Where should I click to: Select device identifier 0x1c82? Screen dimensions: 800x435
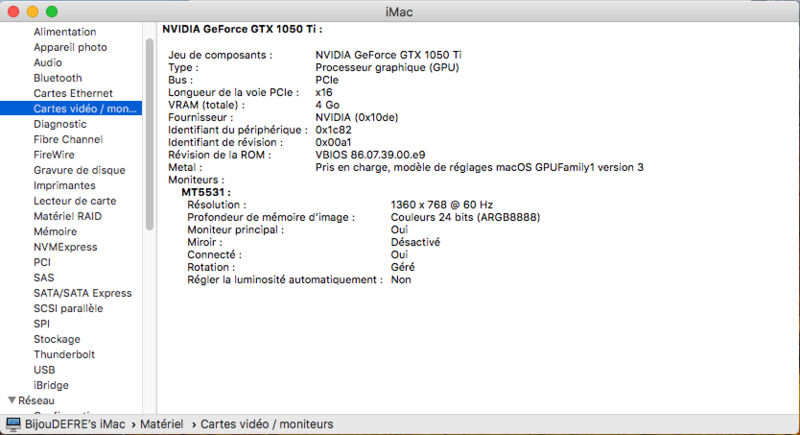[333, 130]
